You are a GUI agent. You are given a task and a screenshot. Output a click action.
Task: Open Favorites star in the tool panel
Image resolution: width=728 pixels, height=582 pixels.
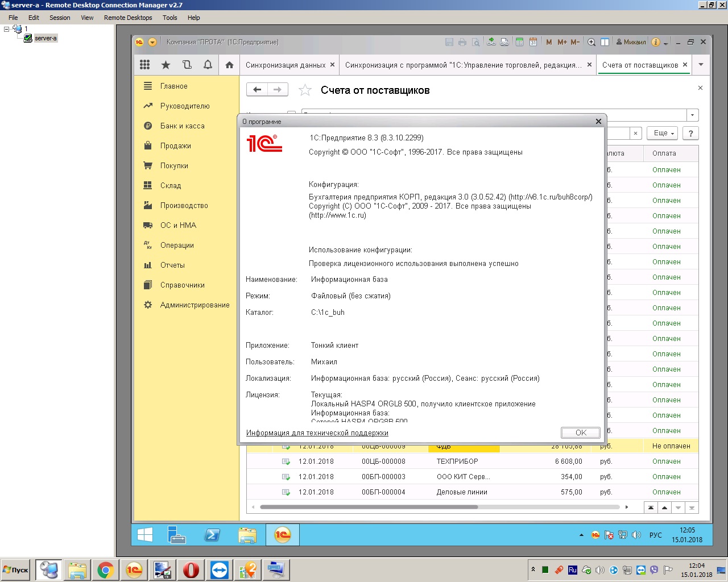(x=166, y=65)
